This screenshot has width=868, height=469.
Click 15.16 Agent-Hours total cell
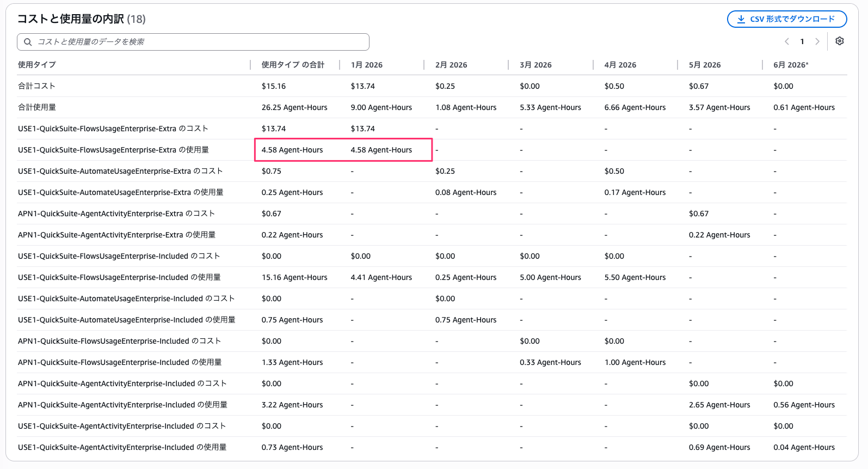tap(294, 277)
